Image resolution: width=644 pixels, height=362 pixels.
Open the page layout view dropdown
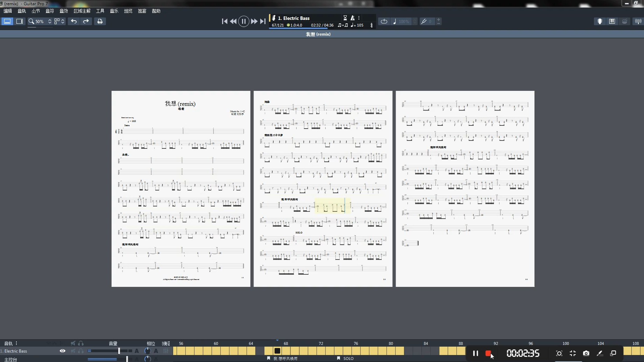[59, 21]
